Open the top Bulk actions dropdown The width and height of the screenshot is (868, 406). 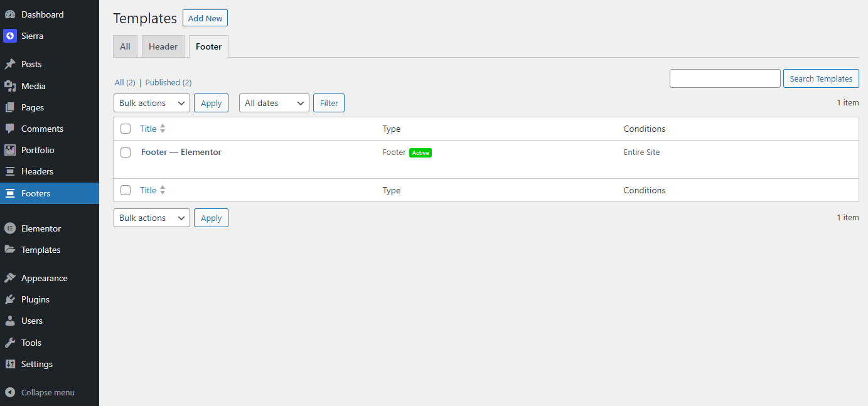tap(152, 103)
